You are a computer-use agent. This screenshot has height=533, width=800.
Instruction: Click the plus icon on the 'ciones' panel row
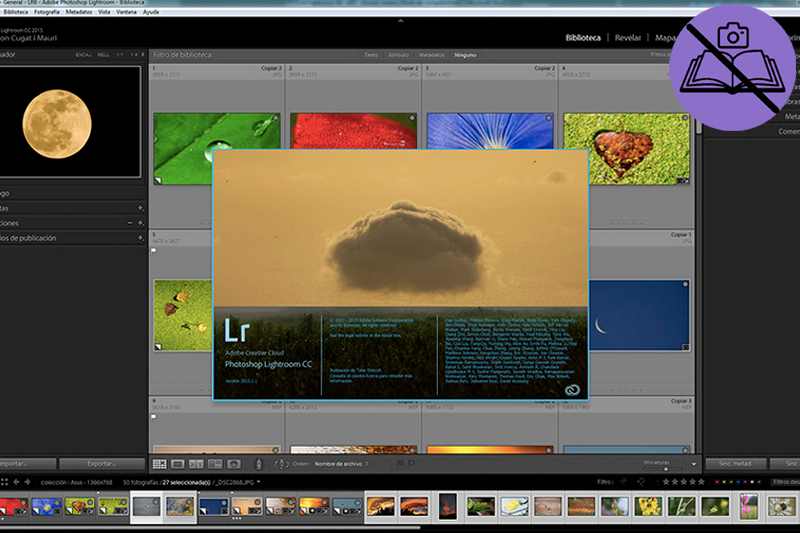[x=140, y=223]
